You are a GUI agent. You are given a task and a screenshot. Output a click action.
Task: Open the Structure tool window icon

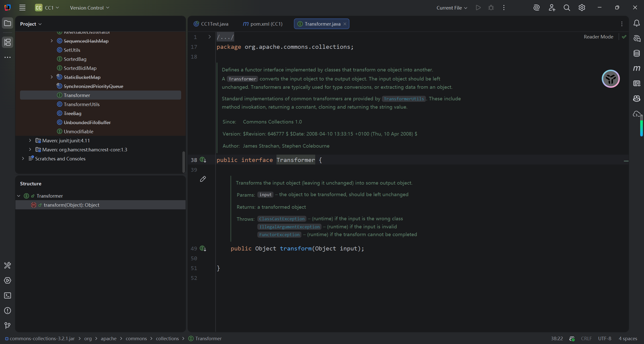[x=8, y=42]
